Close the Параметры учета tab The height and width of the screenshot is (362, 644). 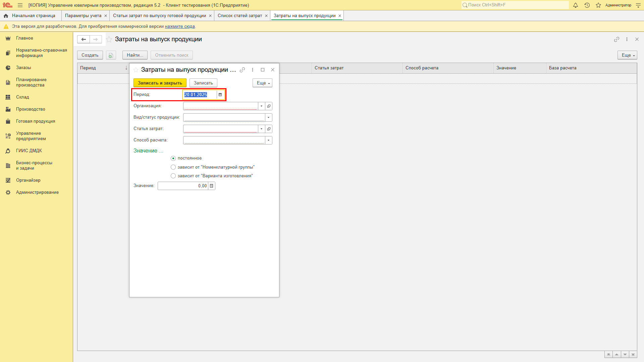click(106, 16)
